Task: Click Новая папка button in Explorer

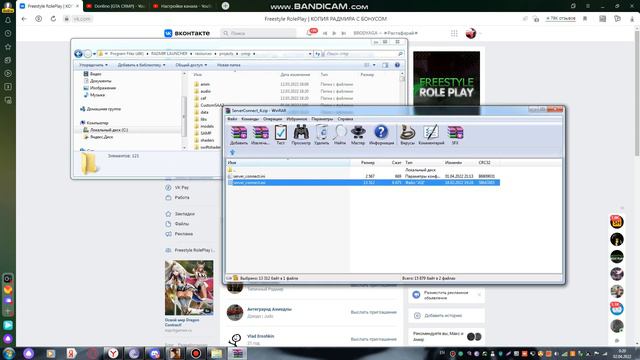Action: pyautogui.click(x=229, y=65)
